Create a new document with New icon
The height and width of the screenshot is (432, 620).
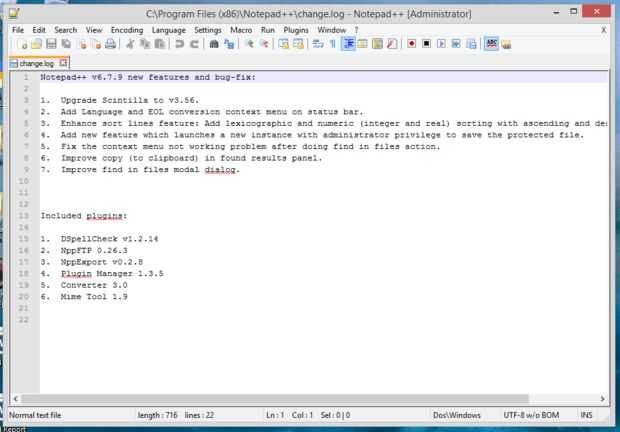pyautogui.click(x=23, y=44)
